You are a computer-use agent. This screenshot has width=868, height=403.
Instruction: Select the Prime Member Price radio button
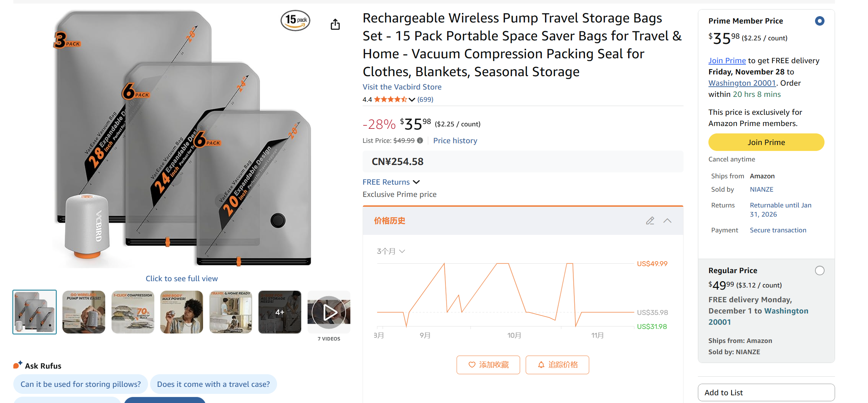[819, 21]
